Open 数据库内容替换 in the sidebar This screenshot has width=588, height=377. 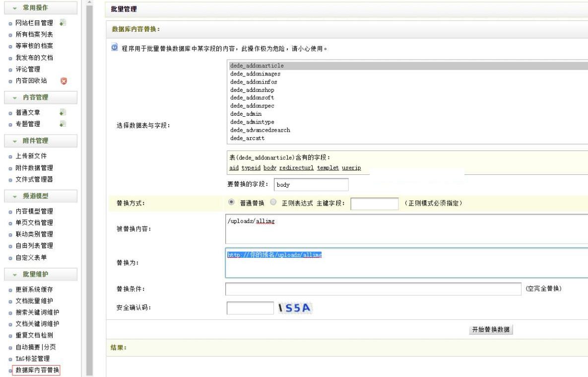click(37, 370)
